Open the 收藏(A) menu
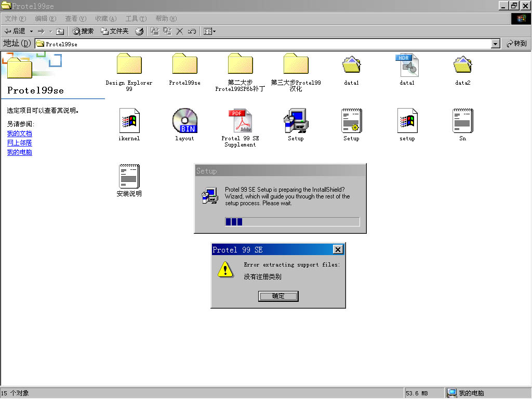 tap(106, 19)
